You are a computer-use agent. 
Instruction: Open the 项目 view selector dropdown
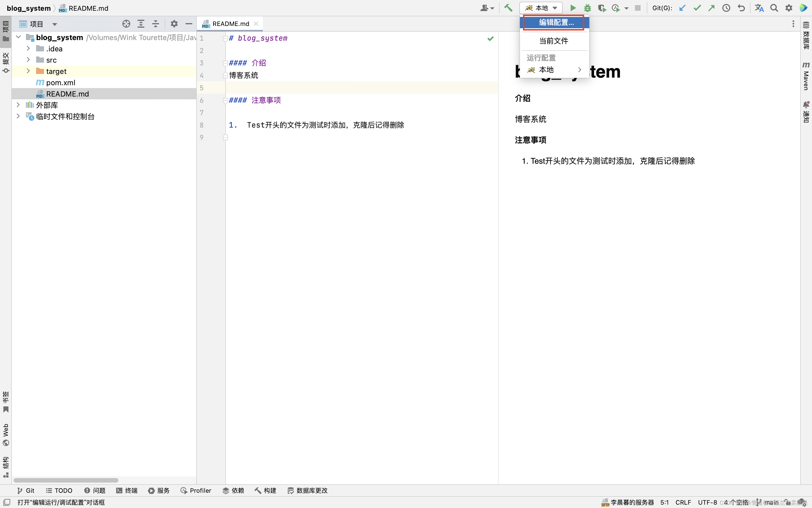point(38,24)
